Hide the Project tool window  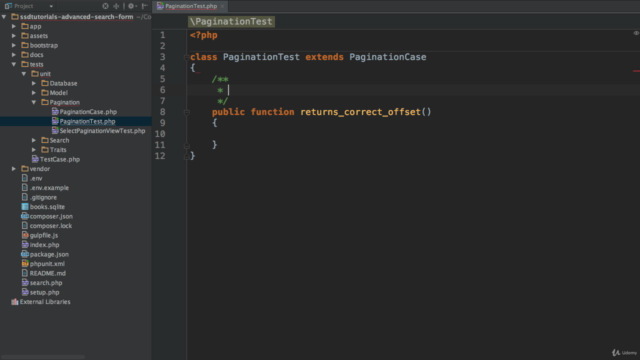144,6
